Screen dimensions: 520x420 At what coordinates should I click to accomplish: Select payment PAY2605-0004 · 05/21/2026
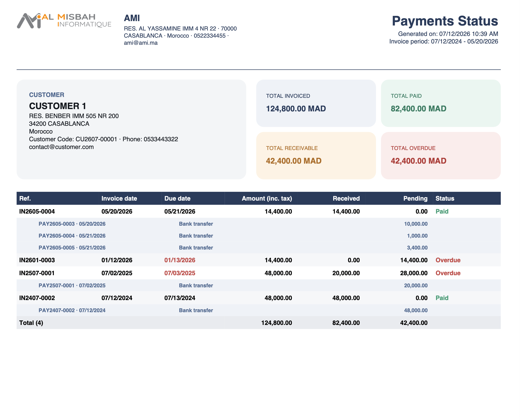pos(72,236)
